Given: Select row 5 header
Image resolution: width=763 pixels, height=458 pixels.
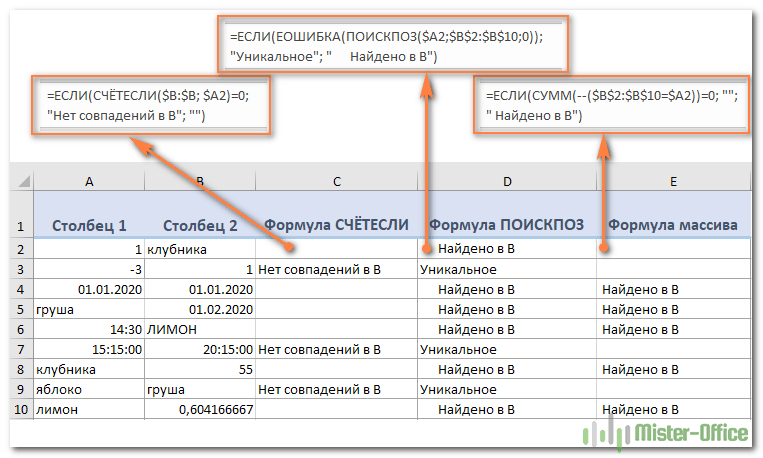Looking at the screenshot, I should click(21, 310).
